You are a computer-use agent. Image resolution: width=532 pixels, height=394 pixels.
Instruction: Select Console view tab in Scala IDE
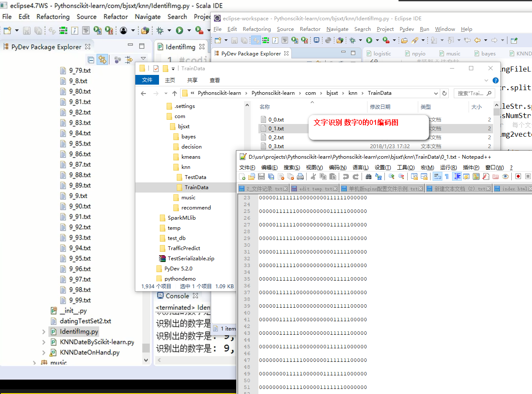coord(177,296)
